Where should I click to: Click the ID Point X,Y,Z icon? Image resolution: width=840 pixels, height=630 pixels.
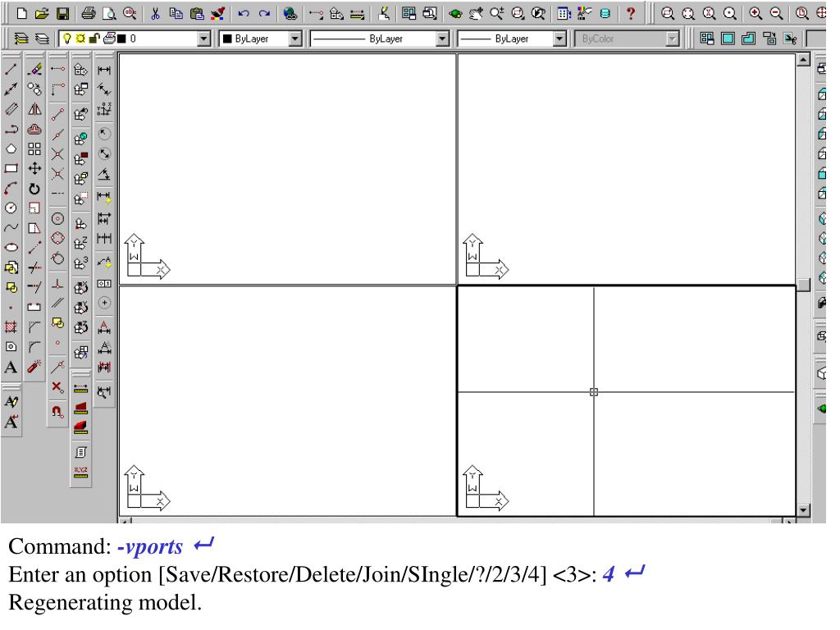click(81, 472)
